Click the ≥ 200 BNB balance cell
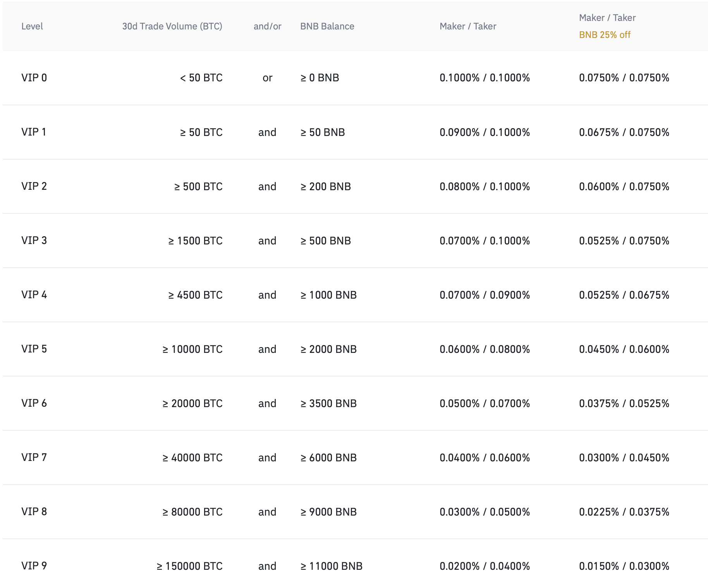 pos(326,187)
